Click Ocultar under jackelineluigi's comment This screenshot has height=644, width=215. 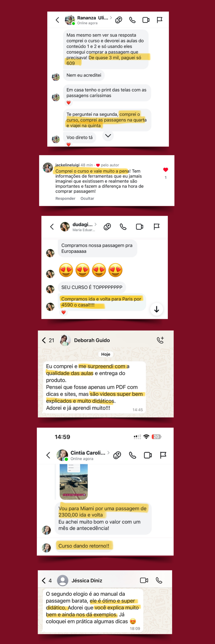pos(87,198)
